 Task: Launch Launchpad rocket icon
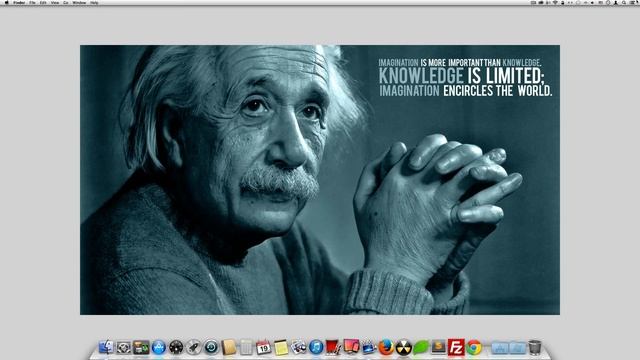coord(194,348)
